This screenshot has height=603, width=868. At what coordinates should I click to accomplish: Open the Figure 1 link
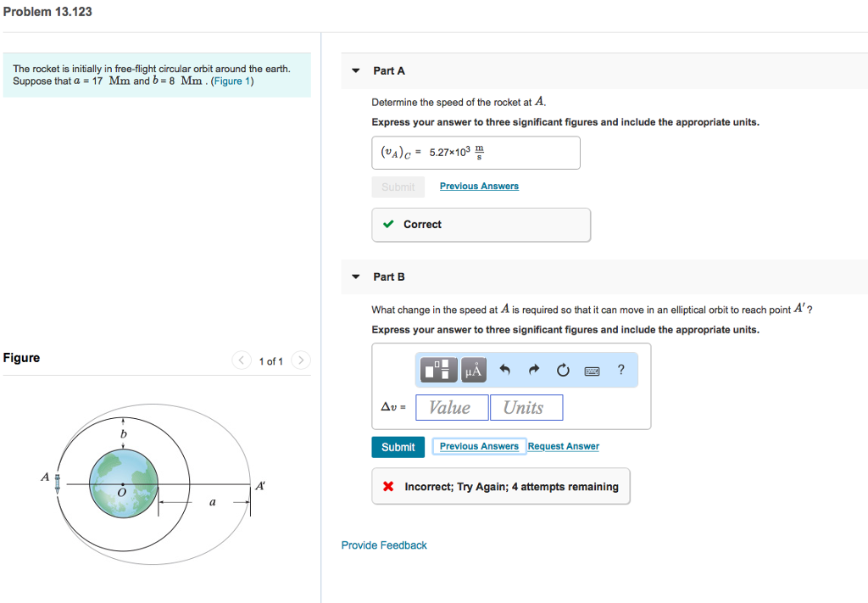pos(232,81)
